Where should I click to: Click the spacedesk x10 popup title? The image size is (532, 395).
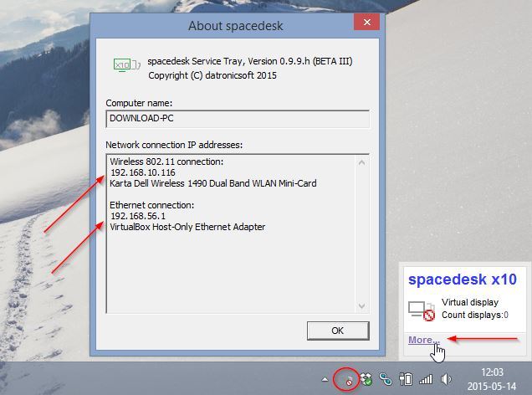click(462, 280)
